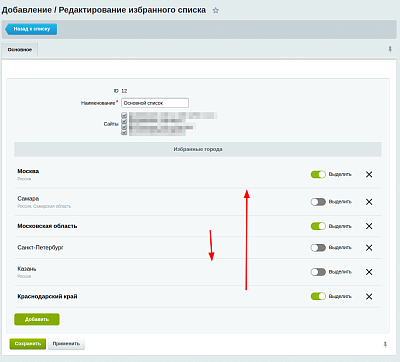Toggle Выделить switch for Московская область
Viewport: 400px width, 362px height.
click(x=318, y=226)
